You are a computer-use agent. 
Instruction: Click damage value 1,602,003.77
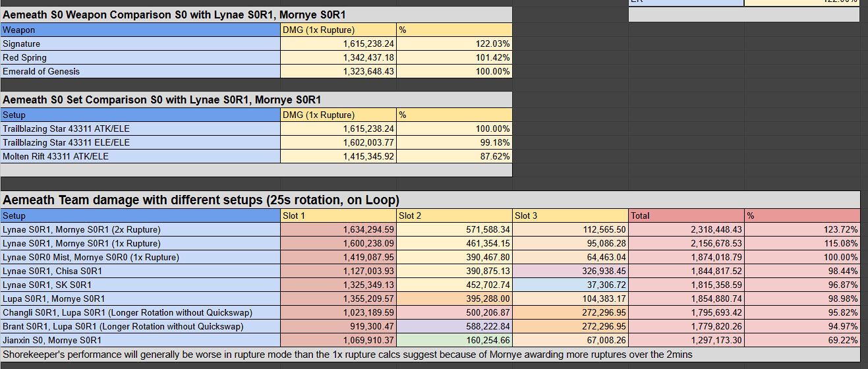(x=339, y=142)
